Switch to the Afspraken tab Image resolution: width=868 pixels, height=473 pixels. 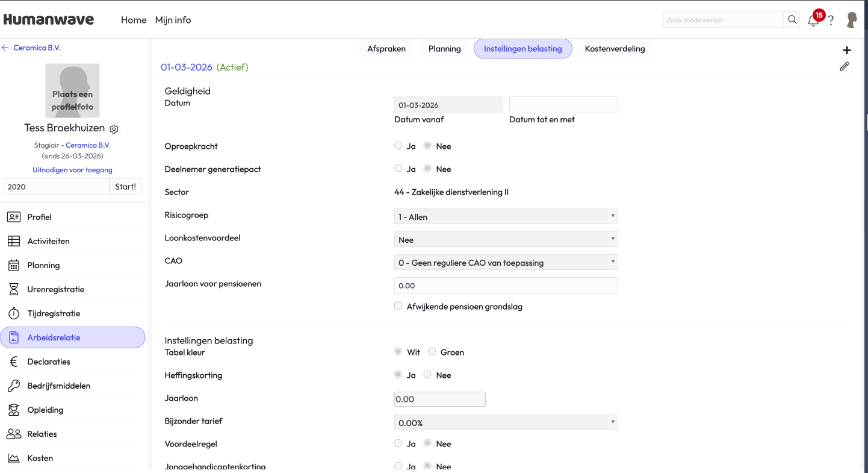click(386, 49)
